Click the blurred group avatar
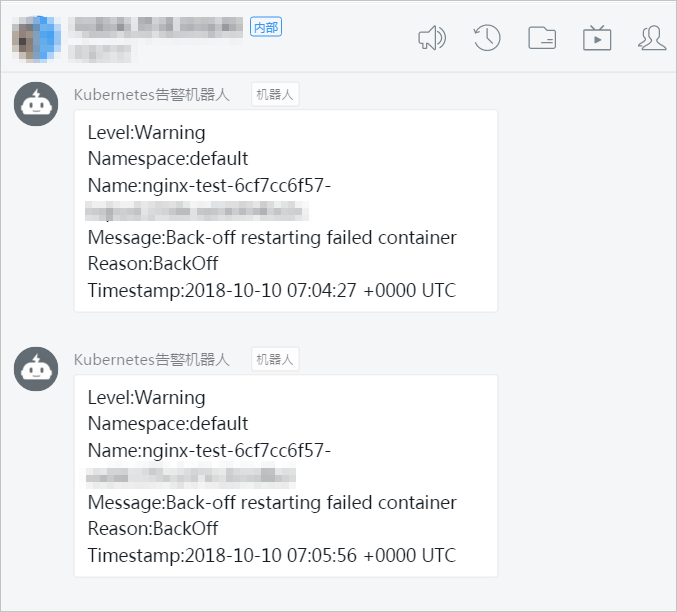 [x=36, y=39]
